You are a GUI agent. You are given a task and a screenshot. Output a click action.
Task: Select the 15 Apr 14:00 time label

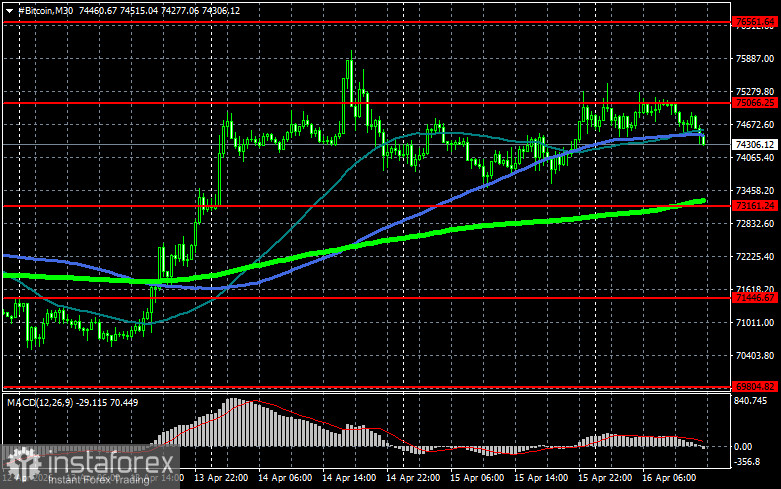point(540,478)
